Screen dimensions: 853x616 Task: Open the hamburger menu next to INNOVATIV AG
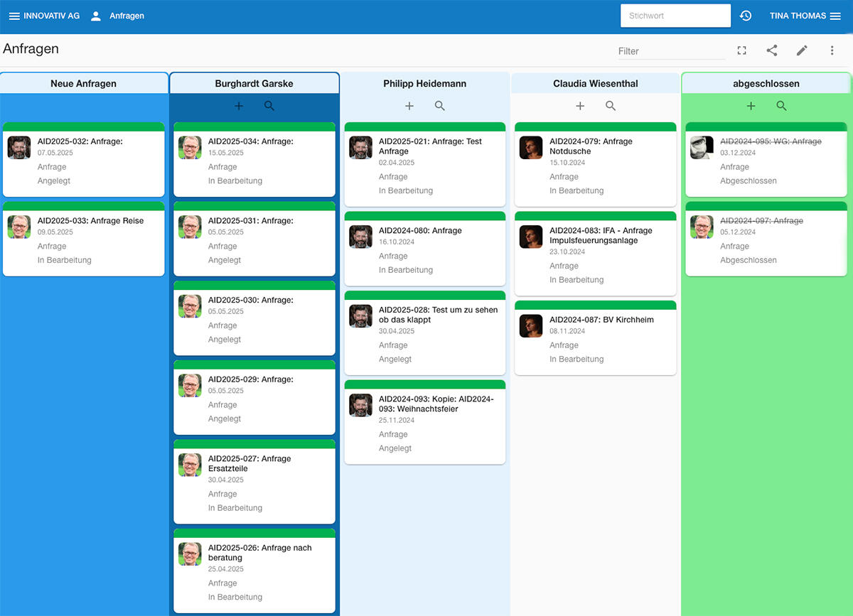click(x=14, y=15)
